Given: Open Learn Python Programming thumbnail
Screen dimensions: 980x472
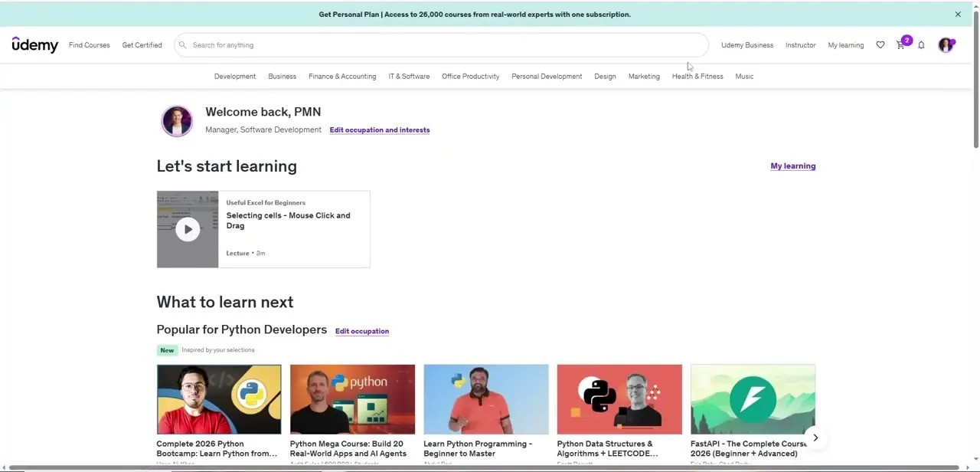Looking at the screenshot, I should tap(486, 399).
